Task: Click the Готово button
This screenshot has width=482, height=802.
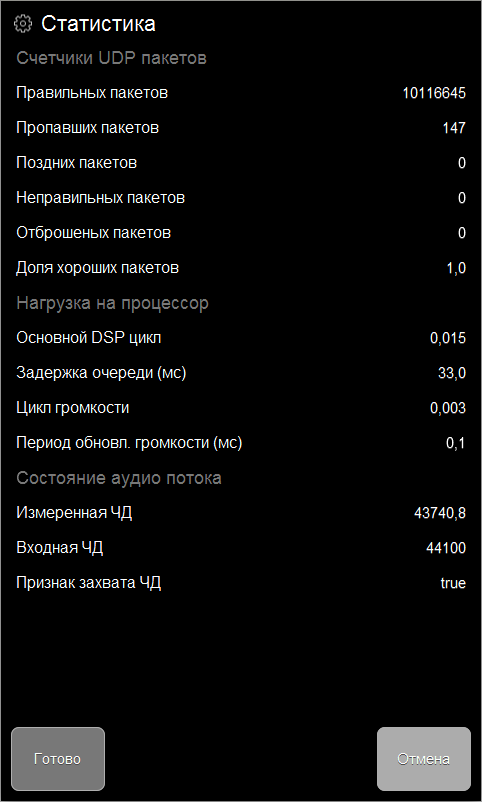Action: pyautogui.click(x=58, y=759)
